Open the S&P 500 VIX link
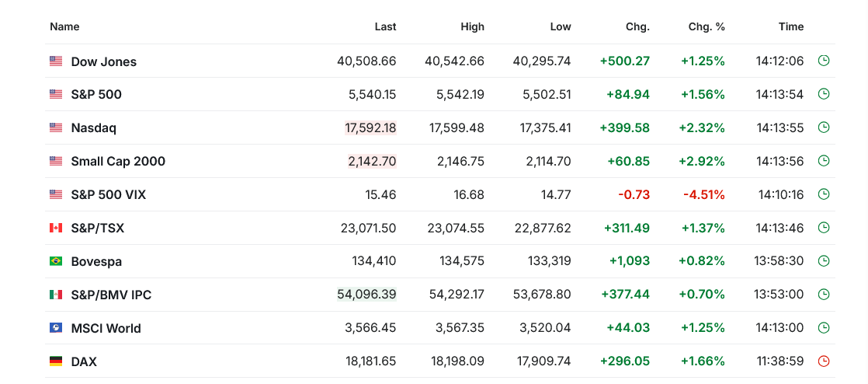 (x=108, y=195)
